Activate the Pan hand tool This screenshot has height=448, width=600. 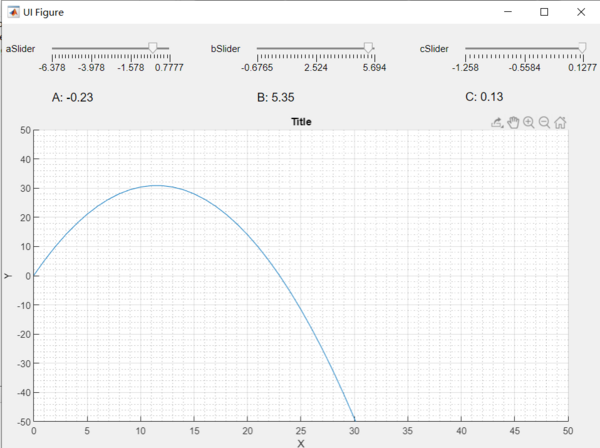click(513, 122)
